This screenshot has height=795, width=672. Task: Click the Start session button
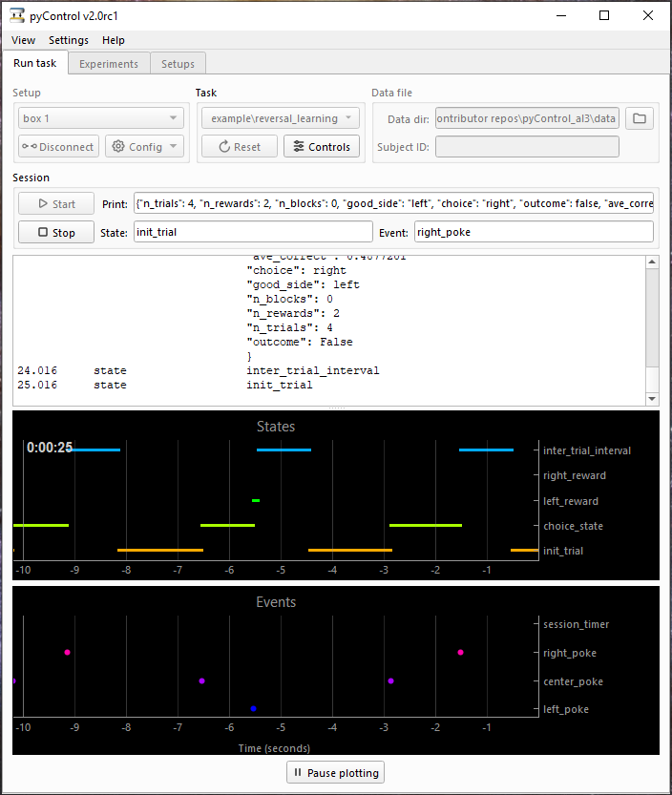(x=56, y=204)
